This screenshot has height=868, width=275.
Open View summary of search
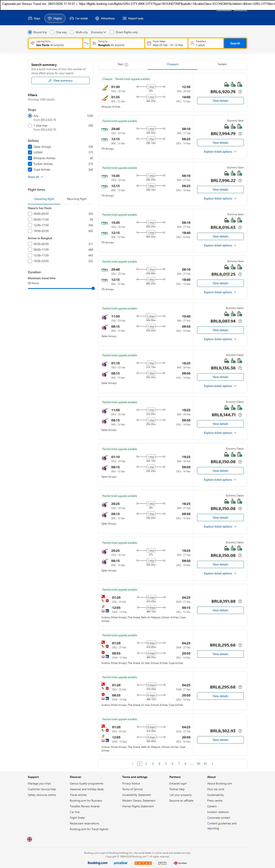(x=60, y=80)
